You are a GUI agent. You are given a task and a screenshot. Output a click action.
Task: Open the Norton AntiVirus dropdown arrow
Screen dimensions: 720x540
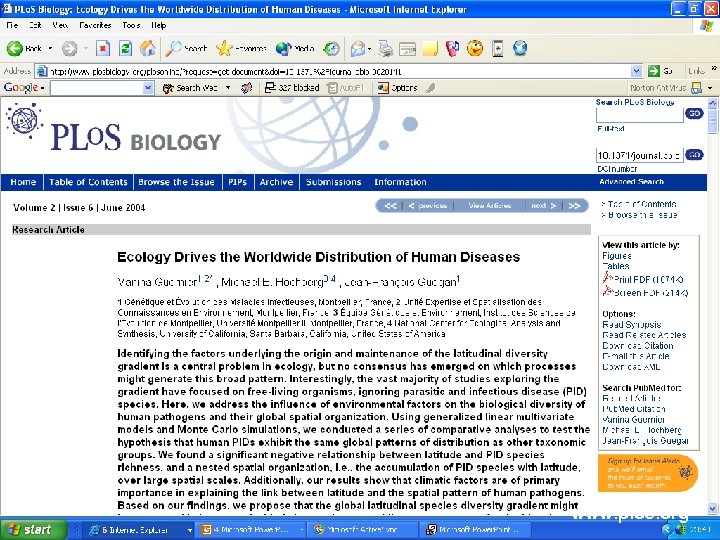[x=710, y=88]
